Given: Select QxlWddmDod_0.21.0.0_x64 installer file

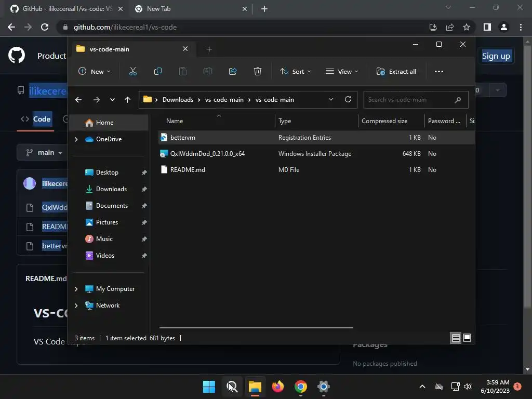Looking at the screenshot, I should pos(316,154).
